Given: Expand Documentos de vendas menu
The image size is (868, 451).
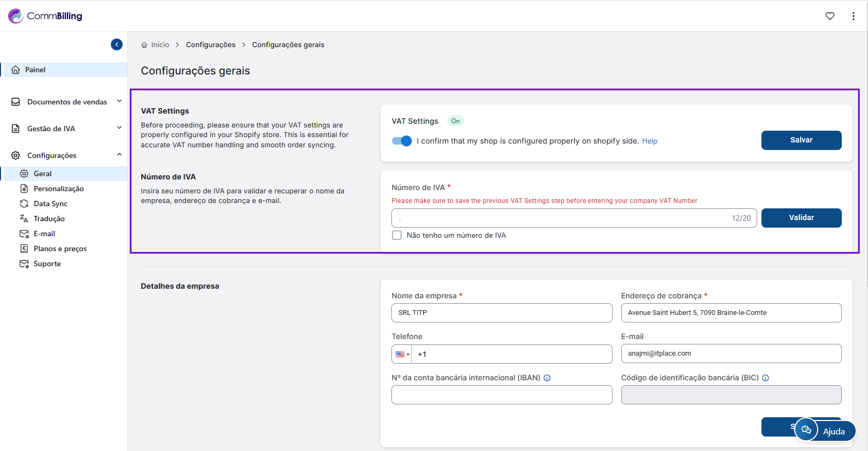Looking at the screenshot, I should 67,102.
